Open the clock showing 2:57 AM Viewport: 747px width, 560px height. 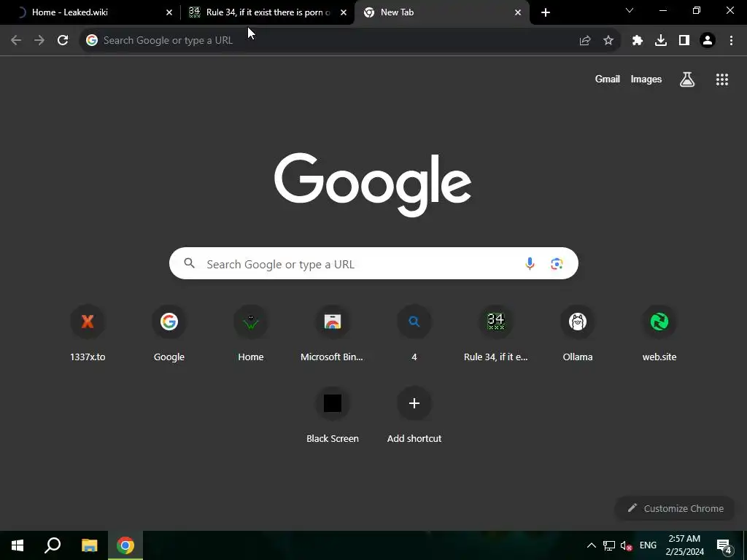(x=684, y=545)
